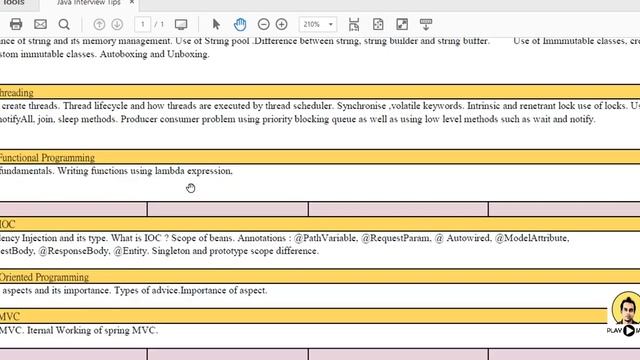
Task: Click the Print icon in toolbar
Action: pyautogui.click(x=16, y=24)
